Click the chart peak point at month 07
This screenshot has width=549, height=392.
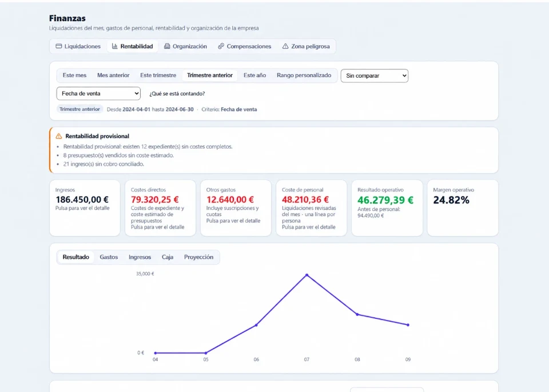pos(307,275)
